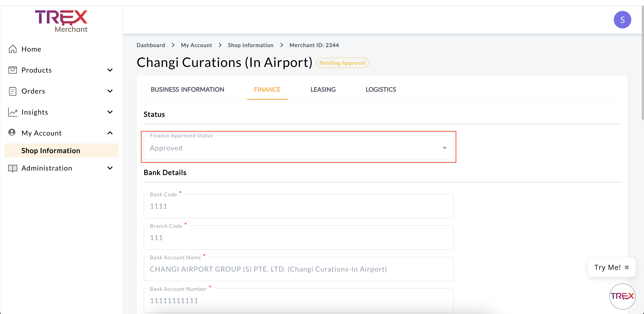This screenshot has height=314, width=644.
Task: Click Shop Information breadcrumb link
Action: click(x=251, y=45)
